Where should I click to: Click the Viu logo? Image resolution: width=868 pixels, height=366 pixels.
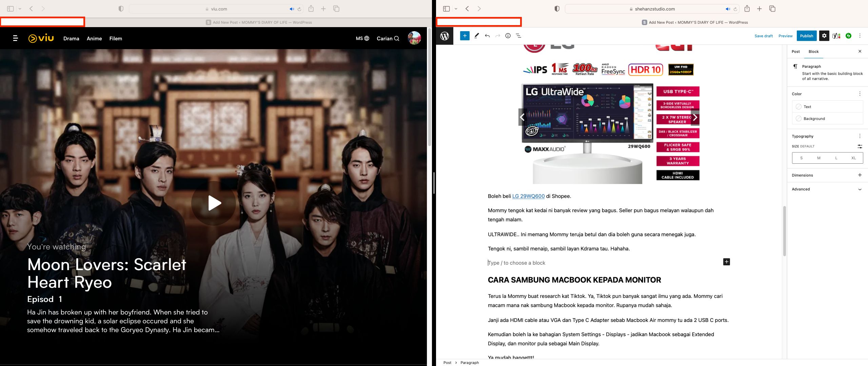click(x=41, y=38)
